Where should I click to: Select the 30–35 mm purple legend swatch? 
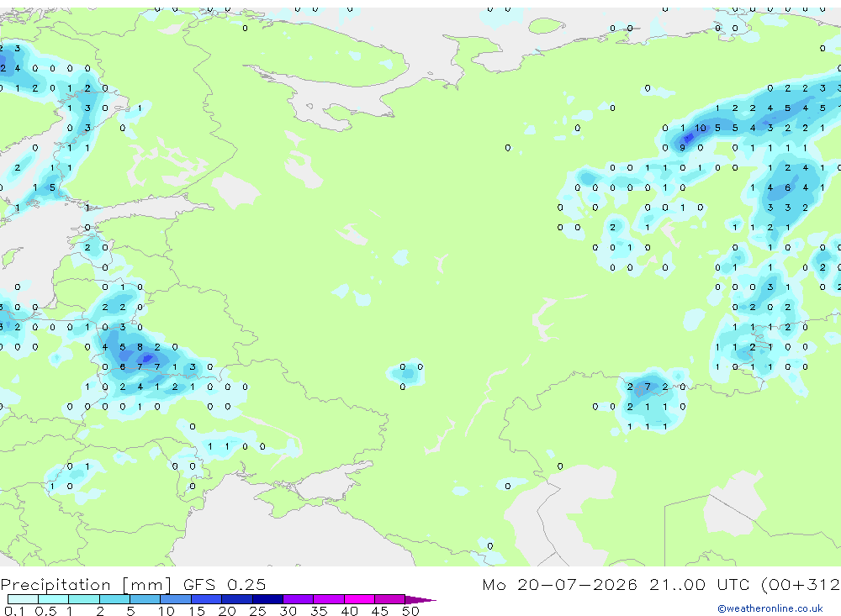tap(298, 599)
